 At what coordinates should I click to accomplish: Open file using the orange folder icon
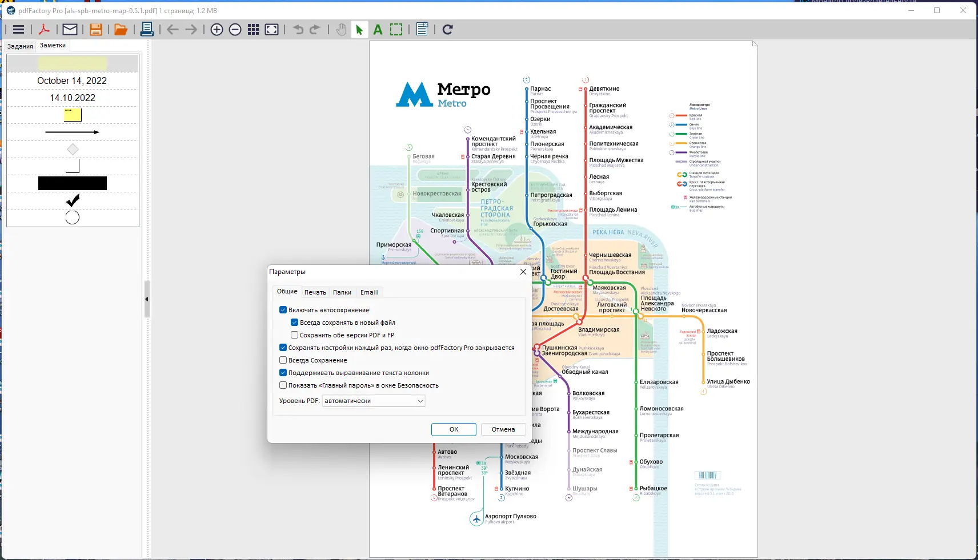[x=121, y=30]
